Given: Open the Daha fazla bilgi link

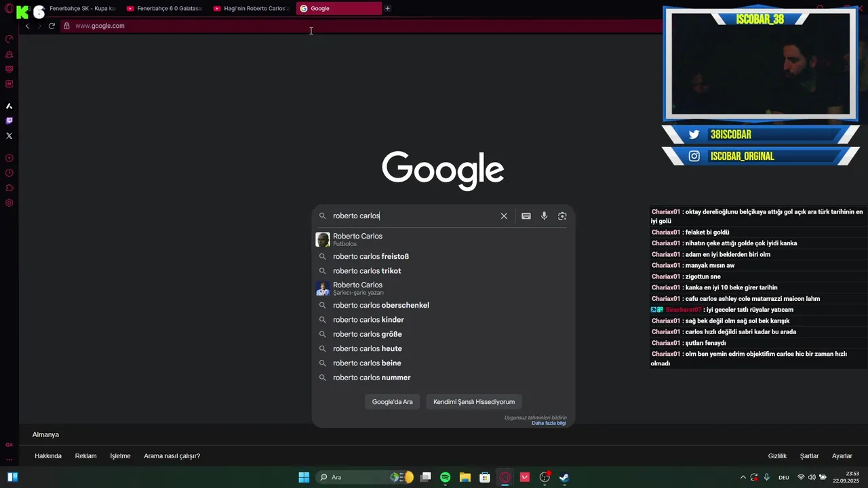Looking at the screenshot, I should (549, 423).
